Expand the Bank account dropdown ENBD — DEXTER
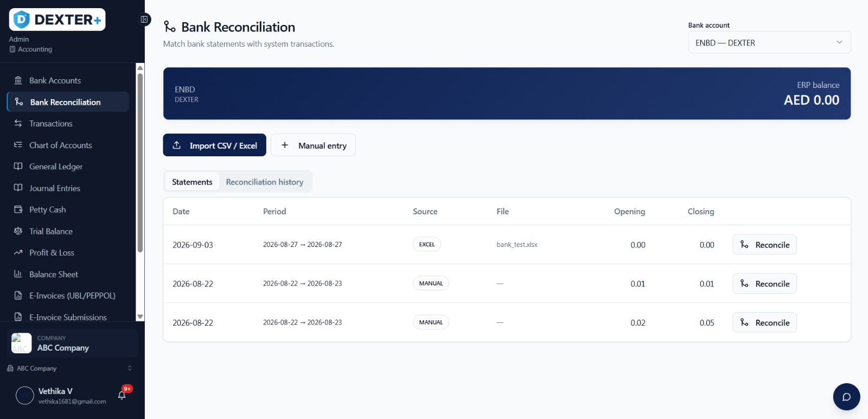This screenshot has width=868, height=419. click(x=769, y=42)
